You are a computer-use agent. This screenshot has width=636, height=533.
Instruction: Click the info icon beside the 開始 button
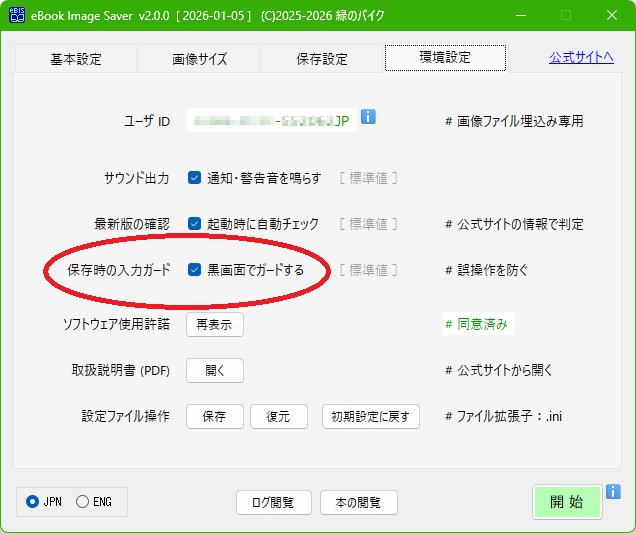pos(613,492)
